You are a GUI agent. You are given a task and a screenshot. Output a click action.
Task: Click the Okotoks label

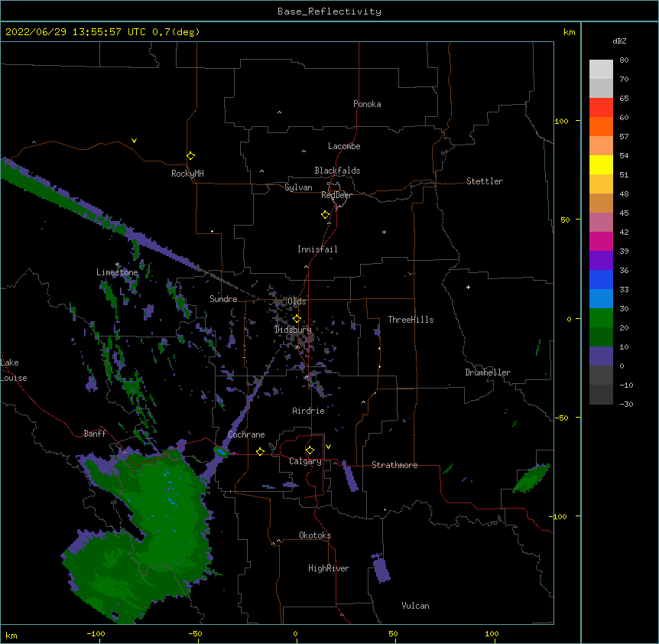pyautogui.click(x=315, y=535)
